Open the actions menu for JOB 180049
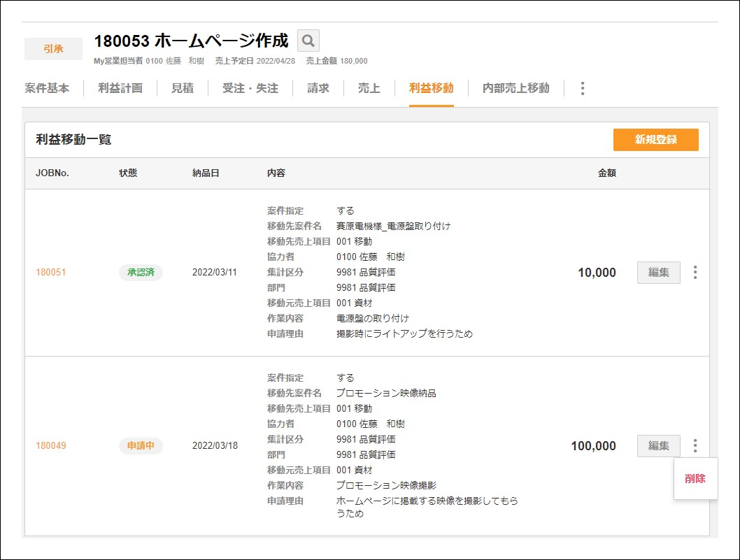 point(695,446)
